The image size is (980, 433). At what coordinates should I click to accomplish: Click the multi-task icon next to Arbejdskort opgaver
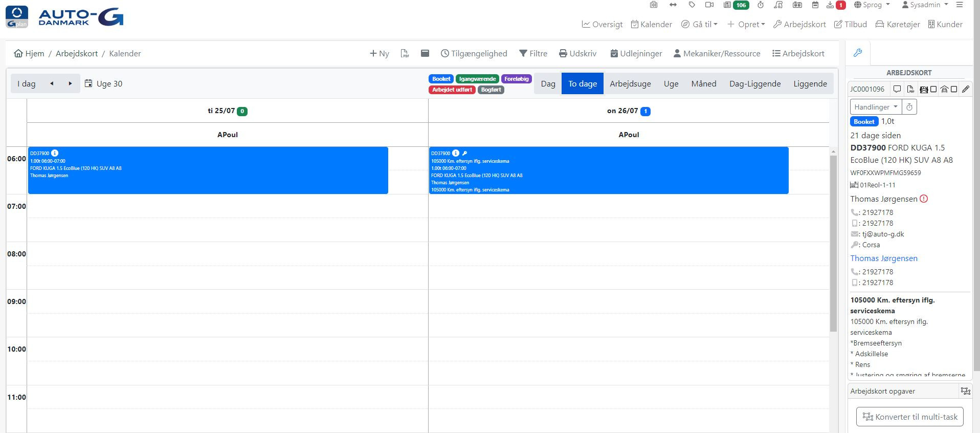click(965, 391)
